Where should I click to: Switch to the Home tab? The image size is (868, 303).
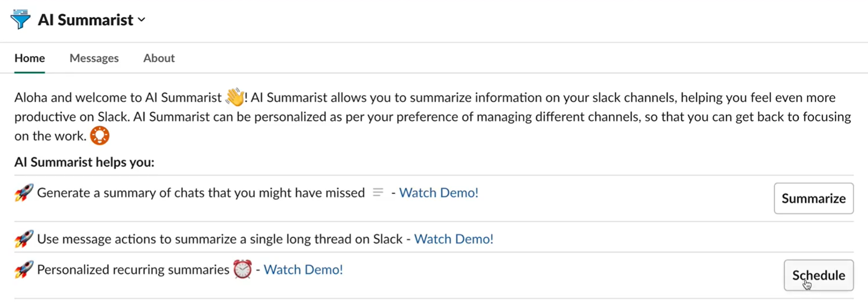pos(30,58)
